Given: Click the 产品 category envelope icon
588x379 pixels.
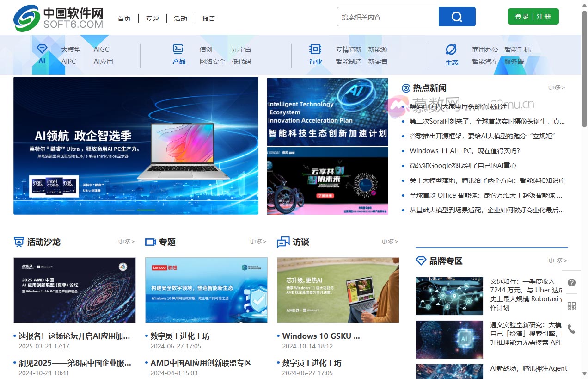Looking at the screenshot, I should pos(178,48).
